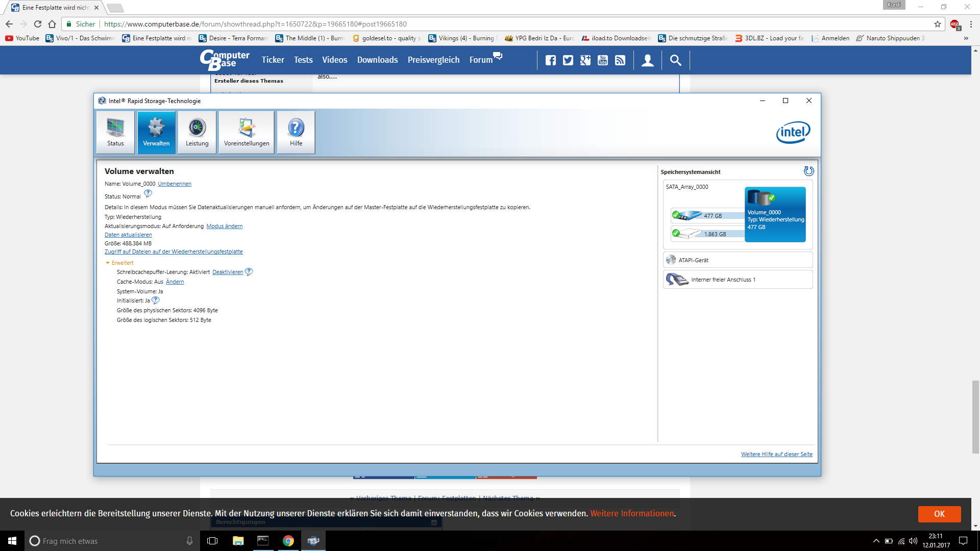Image resolution: width=980 pixels, height=551 pixels.
Task: Select the 477 GB SSD disk
Action: coord(707,216)
